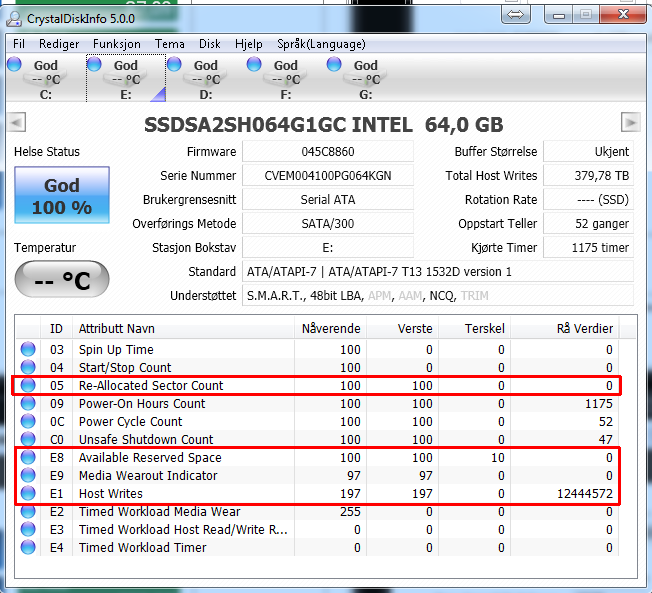
Task: Click the CrystalDiskInfo title bar app icon
Action: pos(14,19)
